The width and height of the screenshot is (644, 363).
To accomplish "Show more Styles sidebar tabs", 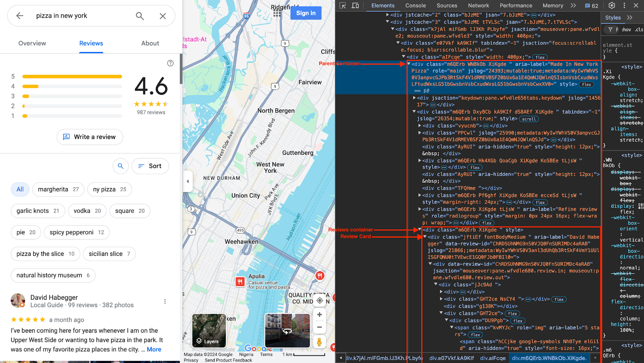I will [630, 18].
